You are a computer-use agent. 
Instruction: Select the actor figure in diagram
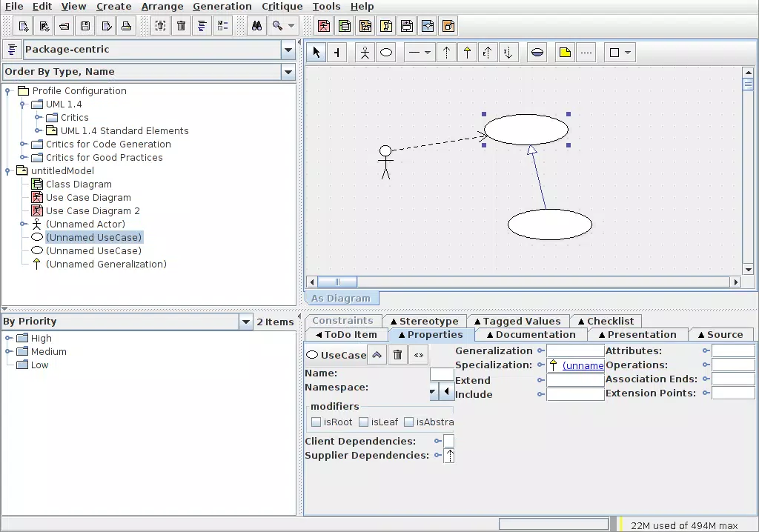coord(385,162)
